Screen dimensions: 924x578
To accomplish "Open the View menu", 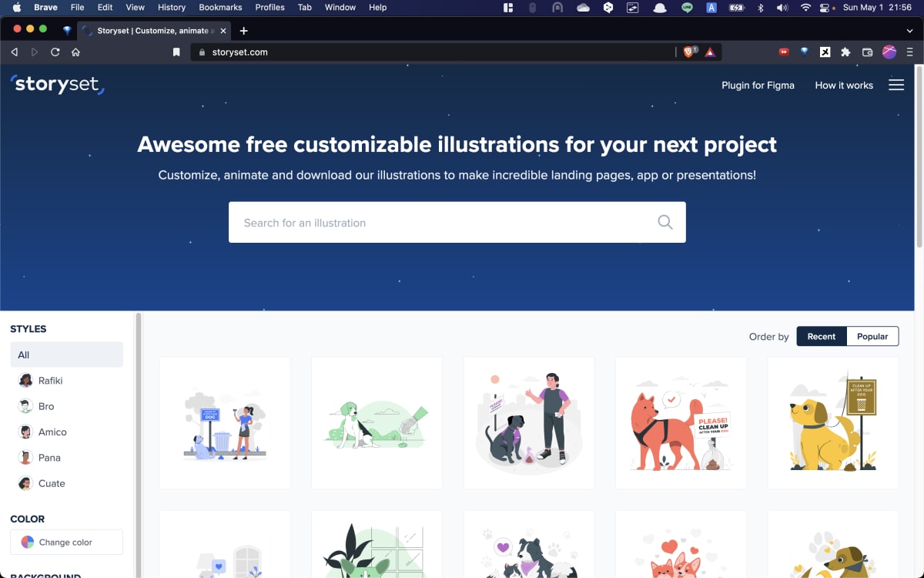I will coord(136,8).
